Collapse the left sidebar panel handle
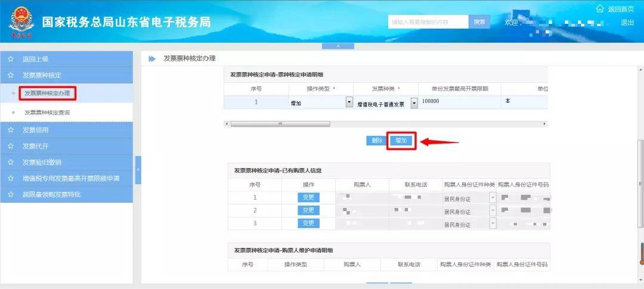644x289 pixels. 138,170
